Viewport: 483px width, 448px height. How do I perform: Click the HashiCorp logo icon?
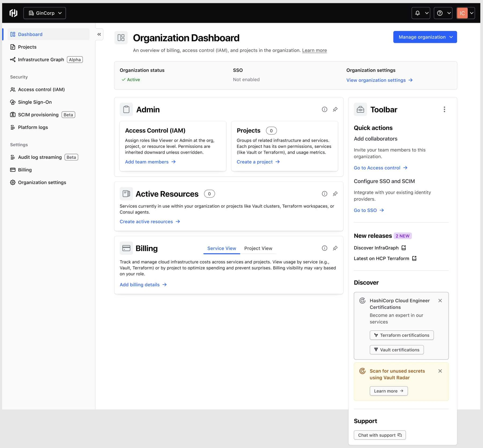(x=13, y=13)
